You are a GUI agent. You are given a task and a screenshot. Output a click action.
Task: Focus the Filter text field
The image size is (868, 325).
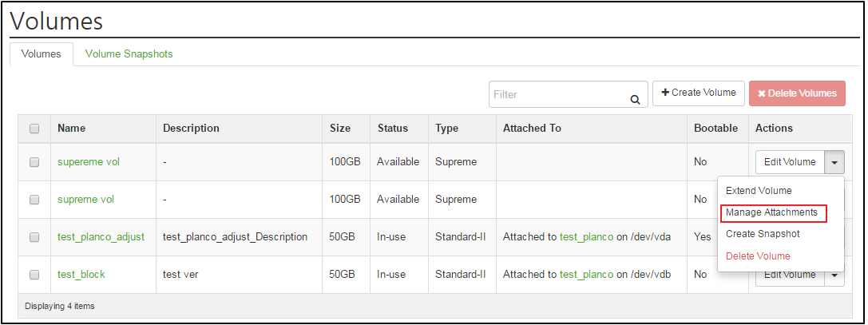568,95
